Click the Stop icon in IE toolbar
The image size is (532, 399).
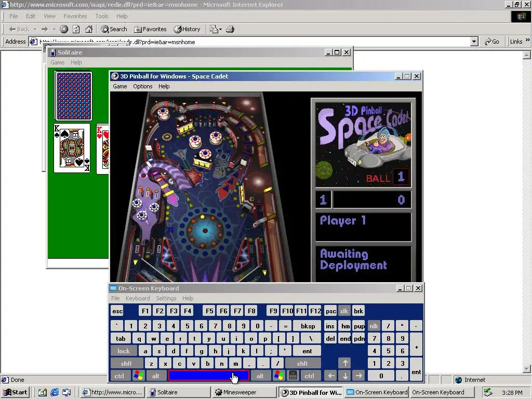point(64,29)
